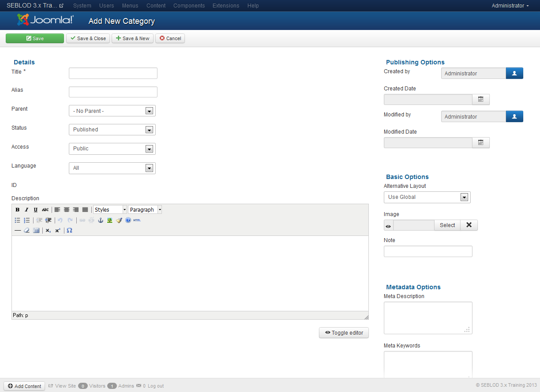
Task: Insert an anchor using the editor toolbar
Action: 101,220
